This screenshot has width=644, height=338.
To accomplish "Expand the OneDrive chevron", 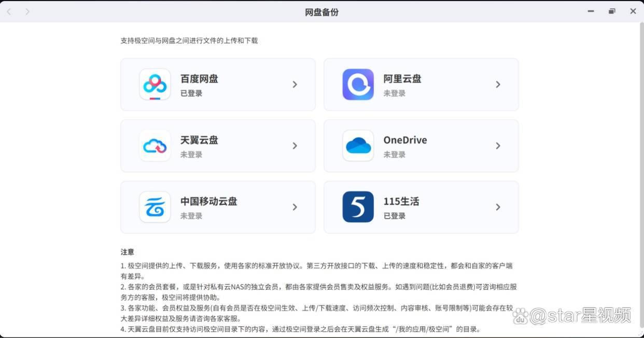I will pos(498,145).
